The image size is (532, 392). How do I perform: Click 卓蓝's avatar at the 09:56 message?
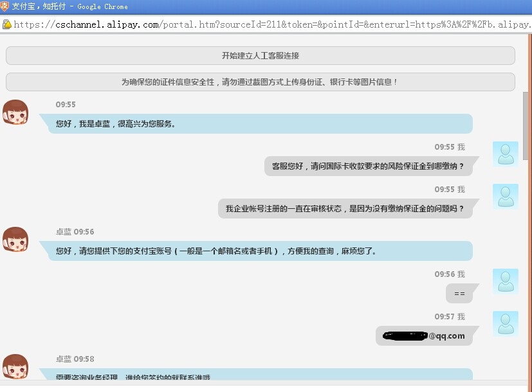(15, 240)
